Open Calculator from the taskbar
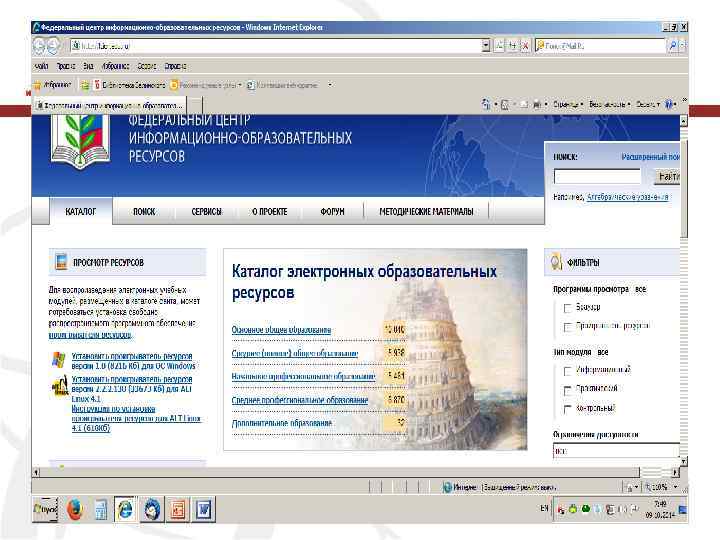Image resolution: width=720 pixels, height=540 pixels. (x=101, y=510)
